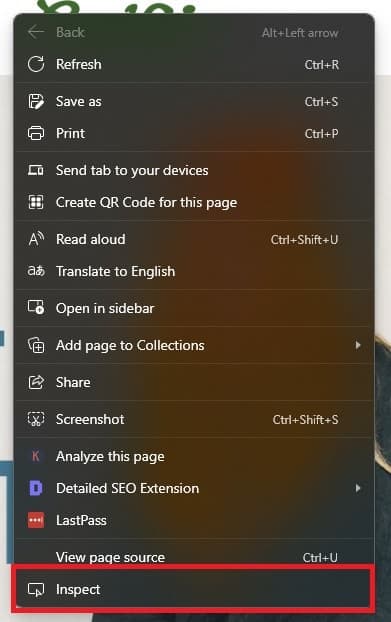Image resolution: width=391 pixels, height=622 pixels.
Task: Click the red LastPass icon
Action: click(36, 520)
